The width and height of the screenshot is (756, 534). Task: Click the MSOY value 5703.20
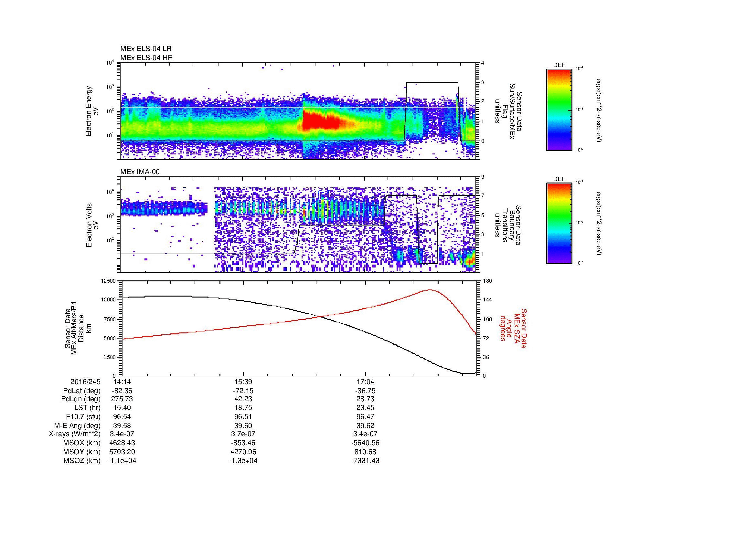pyautogui.click(x=122, y=452)
